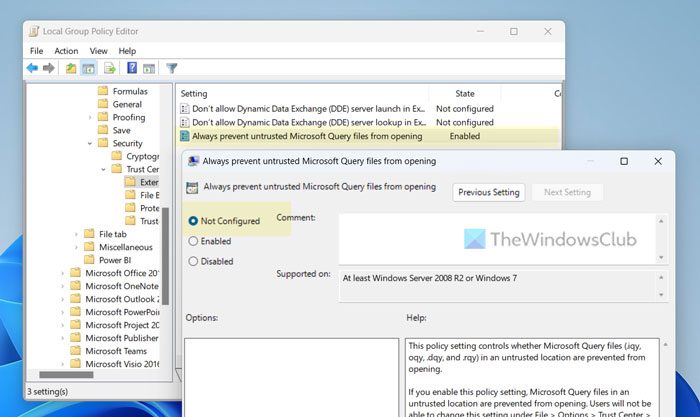This screenshot has width=700, height=417.
Task: Click the Help text scroll up arrow
Action: coord(665,345)
